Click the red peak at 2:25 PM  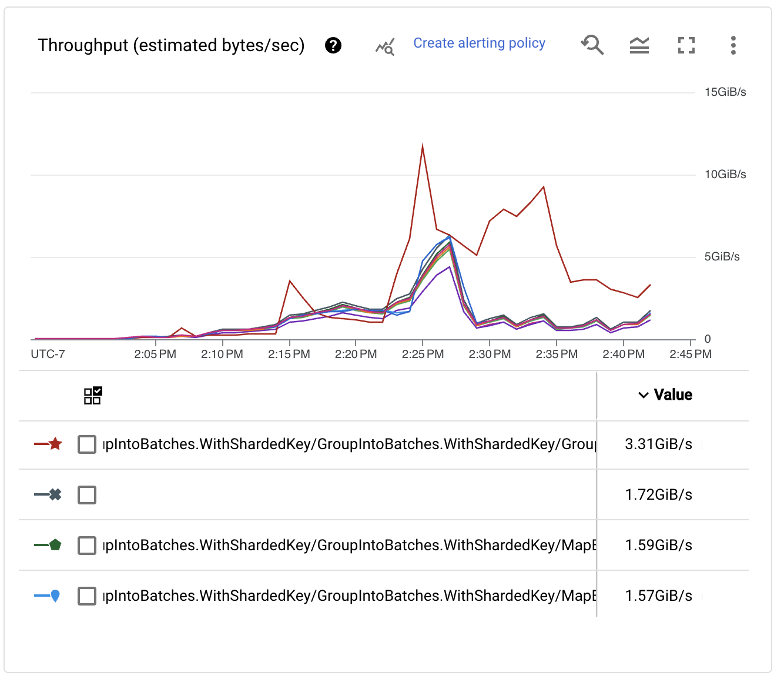pos(422,146)
